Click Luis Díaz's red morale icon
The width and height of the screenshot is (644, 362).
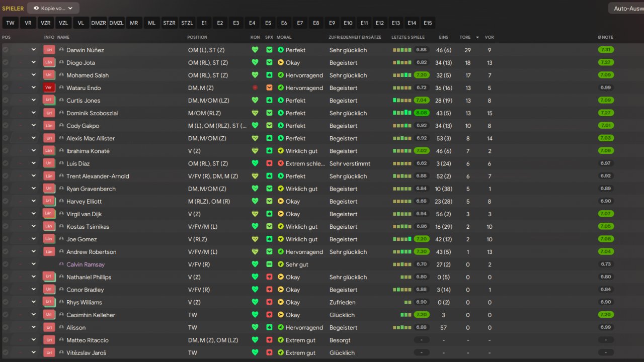click(x=281, y=163)
